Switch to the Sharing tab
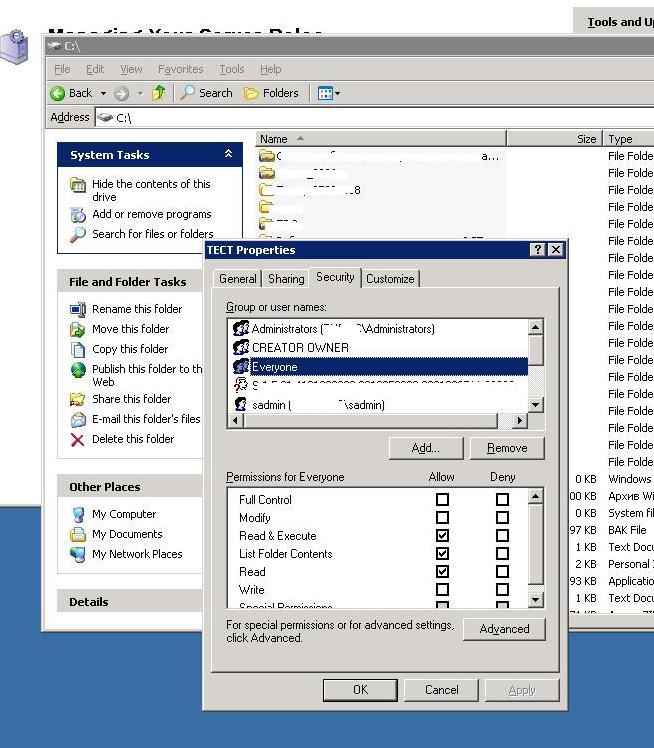This screenshot has width=654, height=748. point(286,279)
